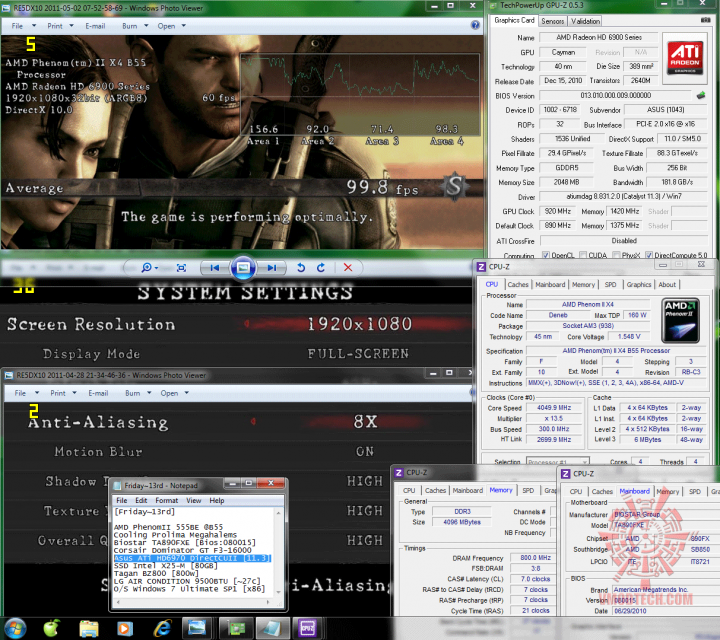Click the GPU-Z BIOS save chip icon
The height and width of the screenshot is (640, 720).
(x=701, y=95)
